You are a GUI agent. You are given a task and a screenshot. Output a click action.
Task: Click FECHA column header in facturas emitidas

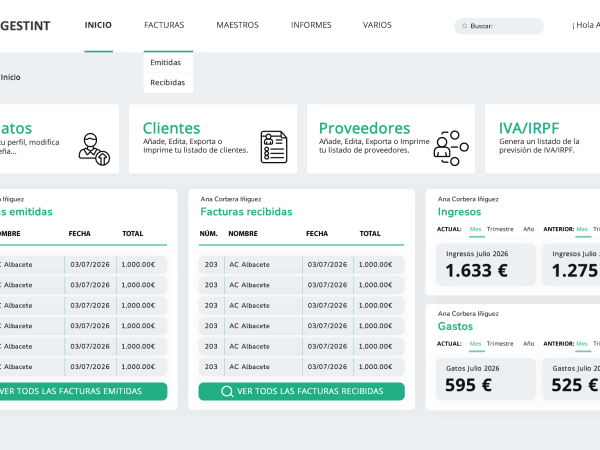[x=80, y=233]
